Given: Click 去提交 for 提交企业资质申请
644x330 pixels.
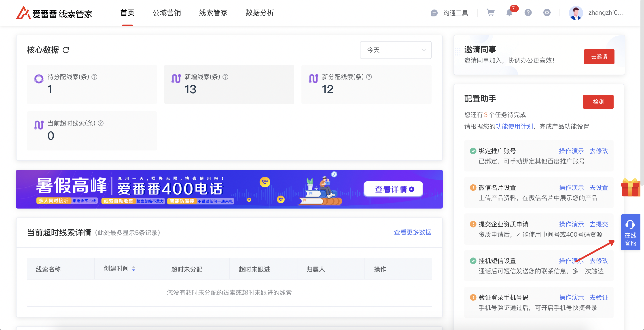Looking at the screenshot, I should [x=599, y=224].
